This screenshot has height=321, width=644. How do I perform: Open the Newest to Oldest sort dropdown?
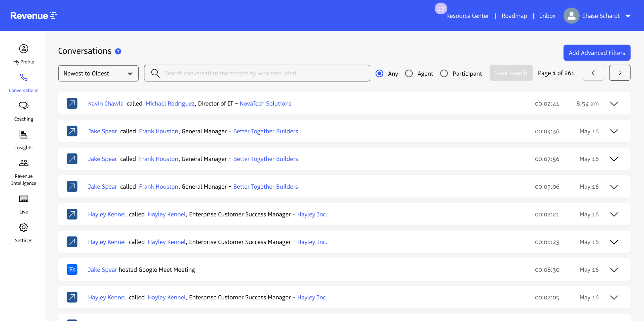pos(98,73)
